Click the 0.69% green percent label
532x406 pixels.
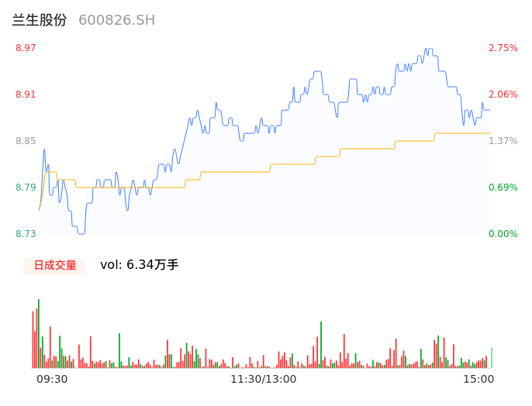[503, 188]
